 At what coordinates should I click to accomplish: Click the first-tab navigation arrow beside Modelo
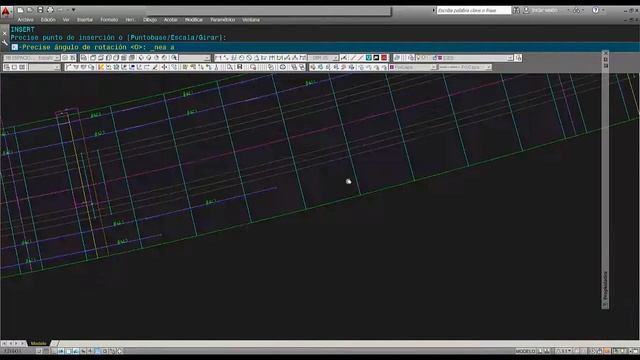click(4, 344)
